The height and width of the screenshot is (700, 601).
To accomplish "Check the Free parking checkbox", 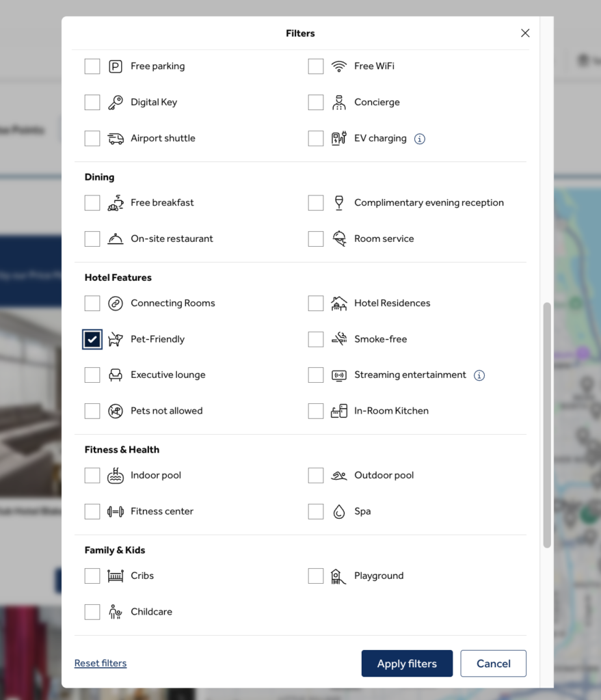I will (92, 66).
